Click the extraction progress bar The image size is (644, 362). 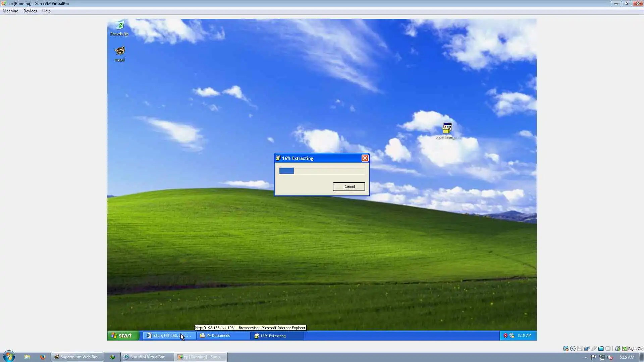pos(322,171)
